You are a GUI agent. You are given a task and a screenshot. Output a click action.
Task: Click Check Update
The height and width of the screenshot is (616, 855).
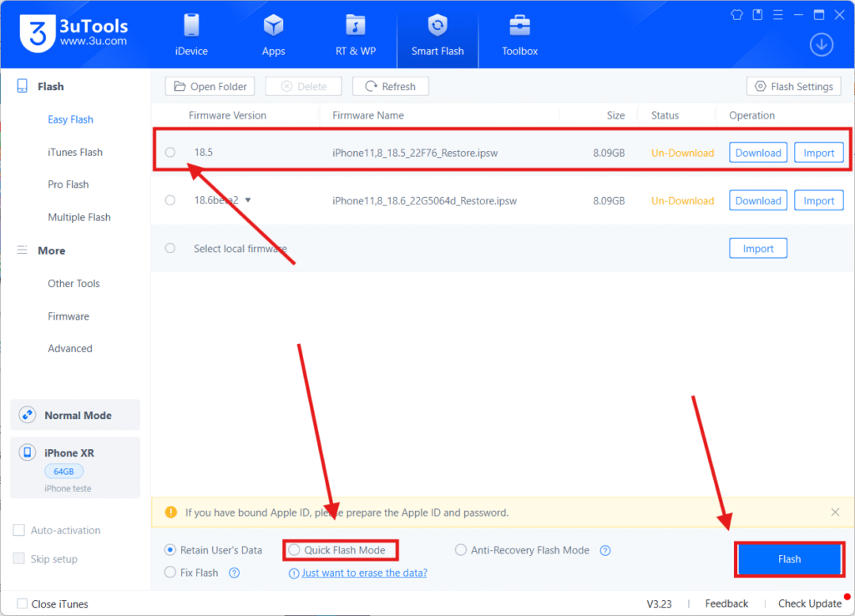point(810,603)
